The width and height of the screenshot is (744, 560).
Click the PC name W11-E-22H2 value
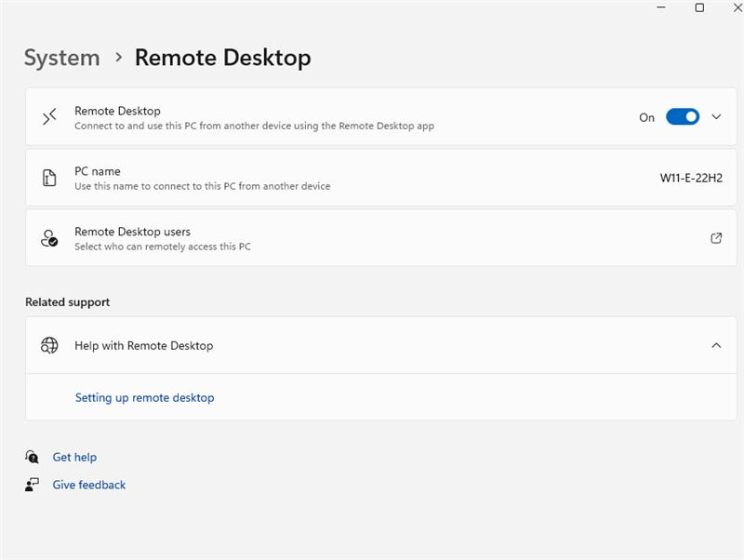click(691, 178)
